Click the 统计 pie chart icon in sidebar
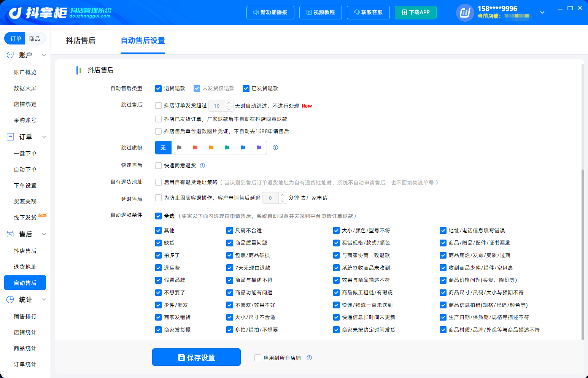The height and width of the screenshot is (378, 588). pyautogui.click(x=10, y=300)
